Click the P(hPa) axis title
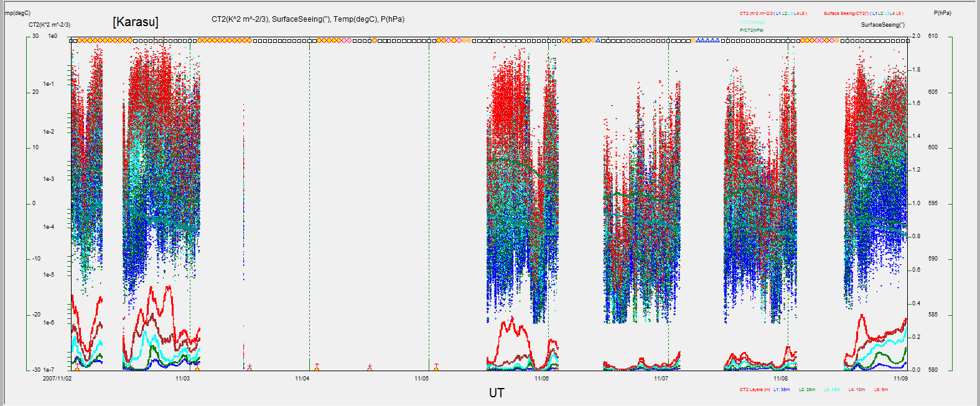The width and height of the screenshot is (980, 406). 943,13
